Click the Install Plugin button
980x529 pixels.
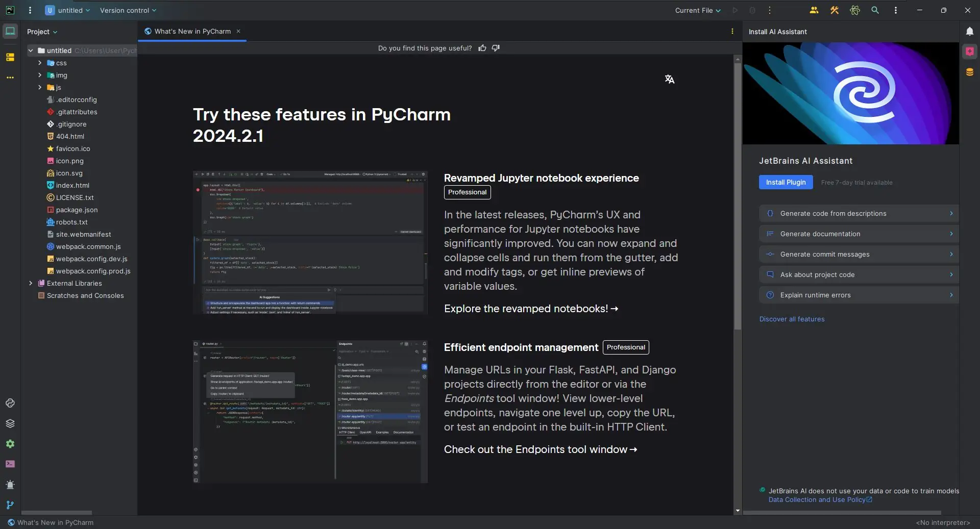786,182
